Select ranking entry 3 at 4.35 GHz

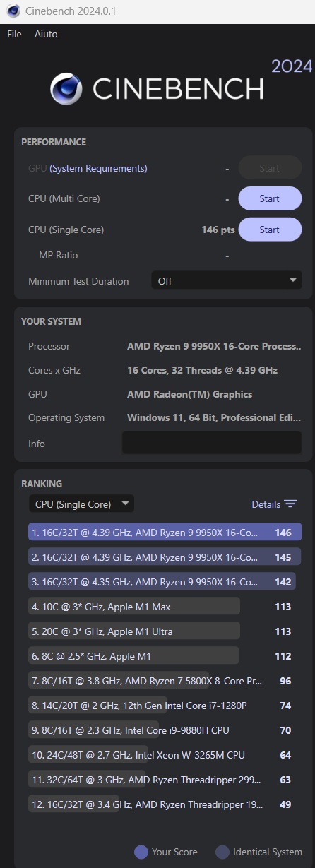tap(165, 582)
